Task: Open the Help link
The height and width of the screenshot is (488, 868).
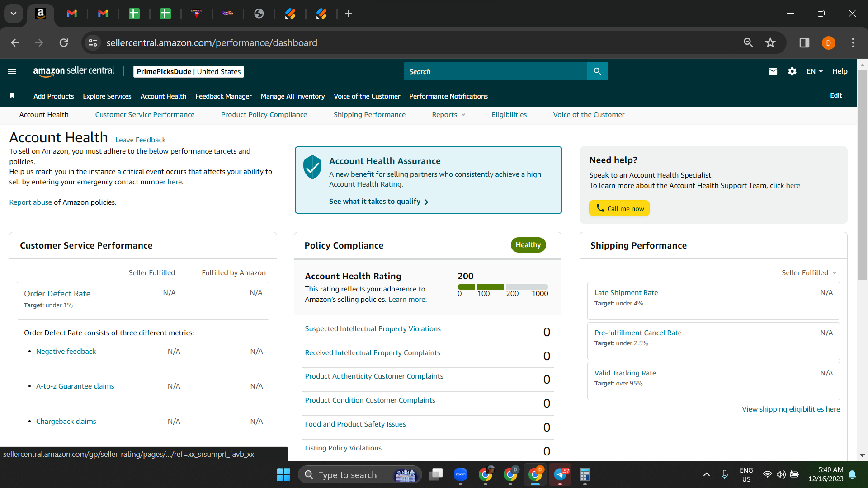Action: click(x=840, y=71)
